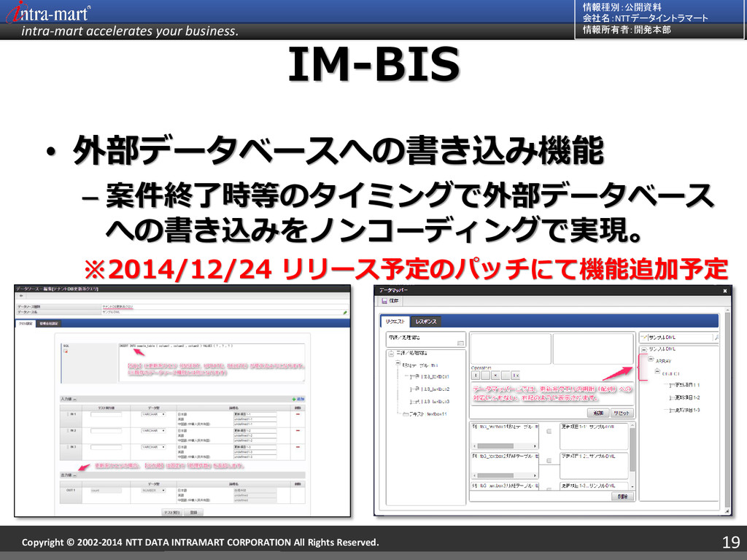
Task: Click the Data Mapper dialog's outer vertical scrollbar
Action: point(727,410)
